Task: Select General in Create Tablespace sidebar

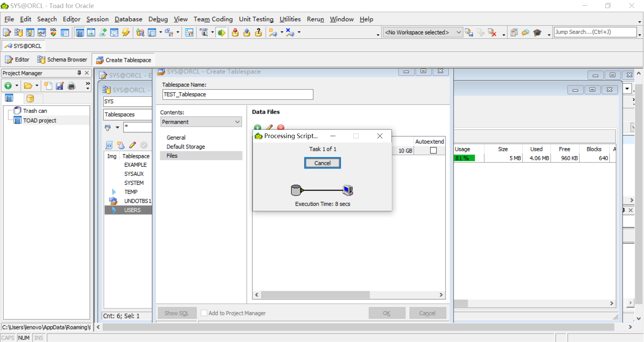Action: (176, 137)
